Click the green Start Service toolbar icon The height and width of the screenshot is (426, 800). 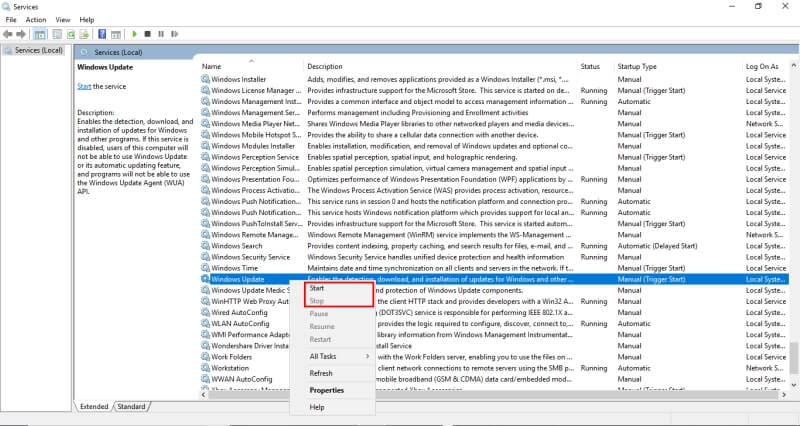click(133, 33)
